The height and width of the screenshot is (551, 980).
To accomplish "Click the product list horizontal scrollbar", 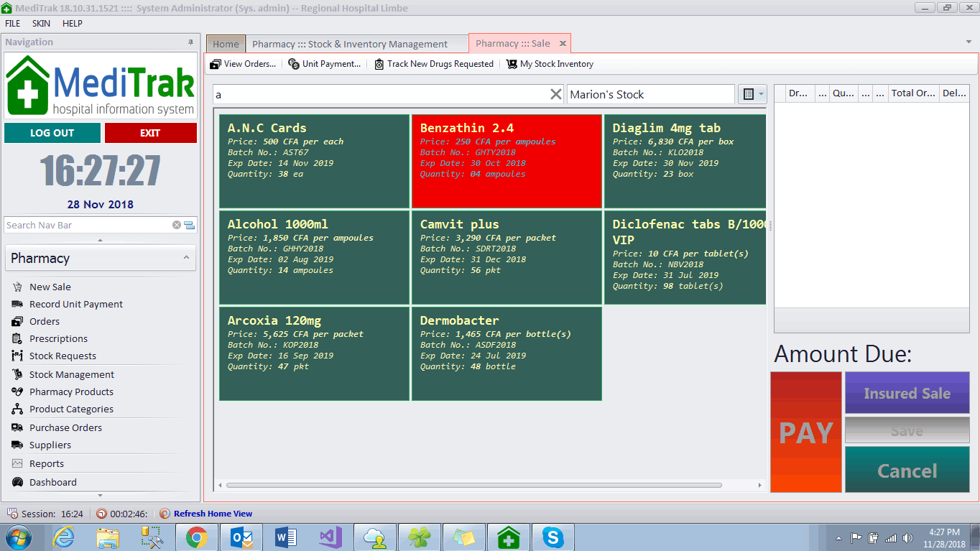I will coord(474,486).
